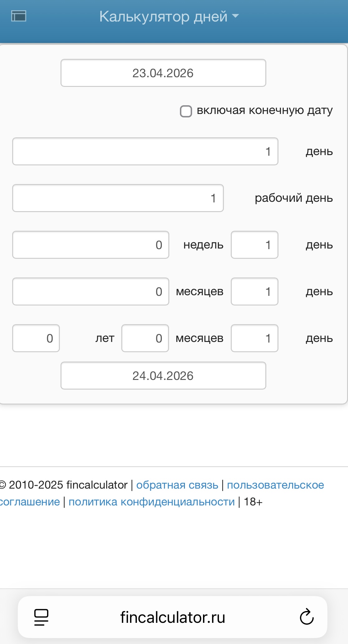Focus the total days input field
Viewport: 348px width, 644px height.
pyautogui.click(x=145, y=151)
